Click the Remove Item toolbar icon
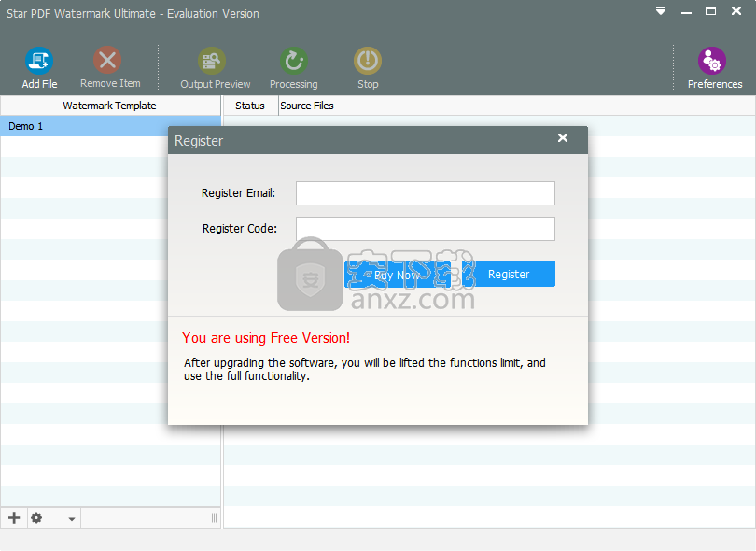Viewport: 756px width, 551px height. (x=107, y=61)
